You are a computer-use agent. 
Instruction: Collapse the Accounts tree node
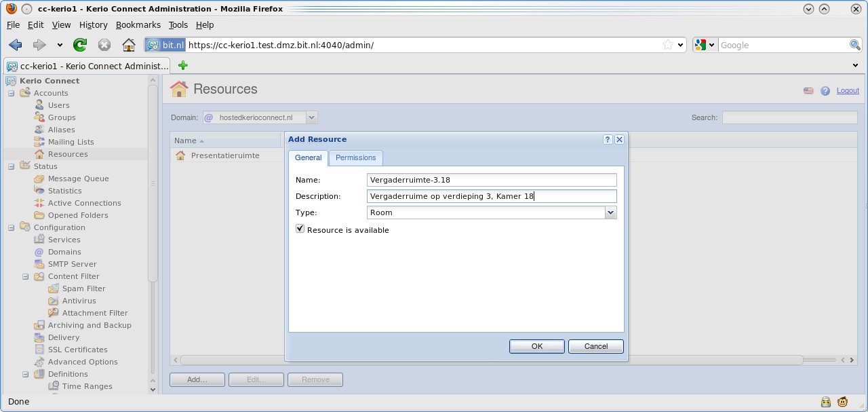click(x=11, y=93)
